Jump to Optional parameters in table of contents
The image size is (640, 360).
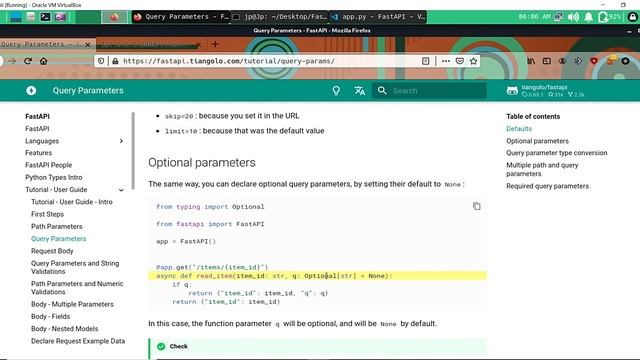click(x=537, y=141)
